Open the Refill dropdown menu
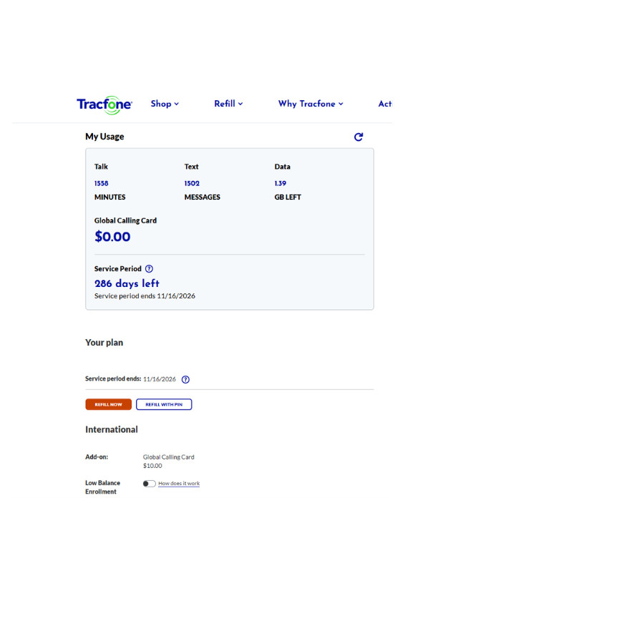The image size is (644, 644). point(228,104)
